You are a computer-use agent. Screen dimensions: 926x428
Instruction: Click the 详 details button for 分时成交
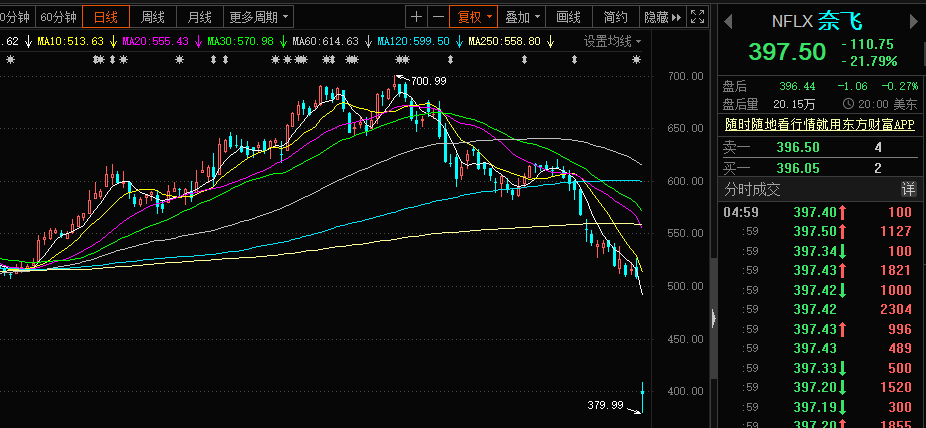(x=908, y=189)
